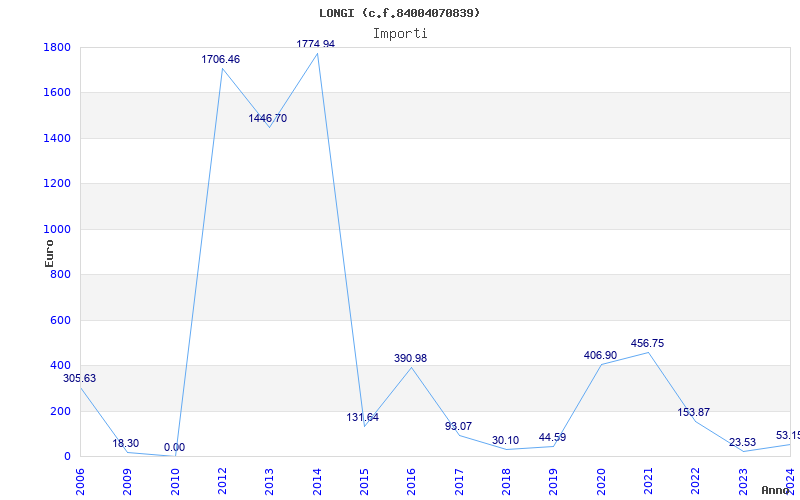Click the 2009 x-axis year label
Image resolution: width=800 pixels, height=500 pixels.
click(x=128, y=482)
